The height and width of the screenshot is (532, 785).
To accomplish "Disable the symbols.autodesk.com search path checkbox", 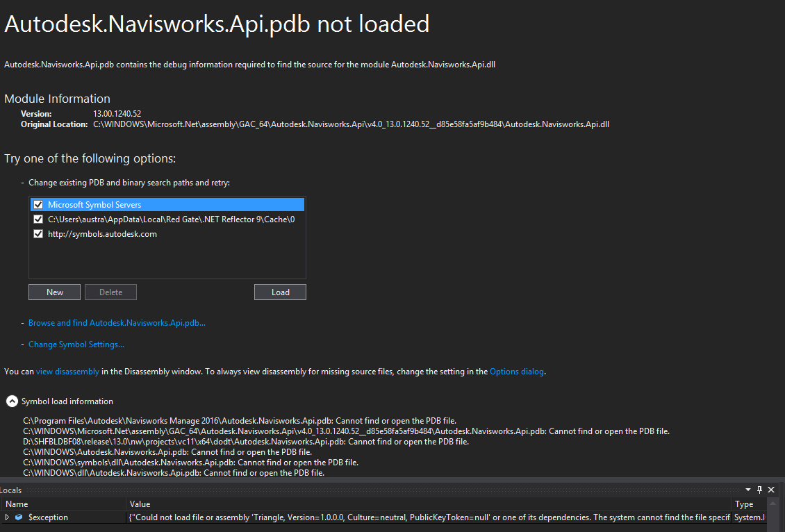I will [39, 234].
